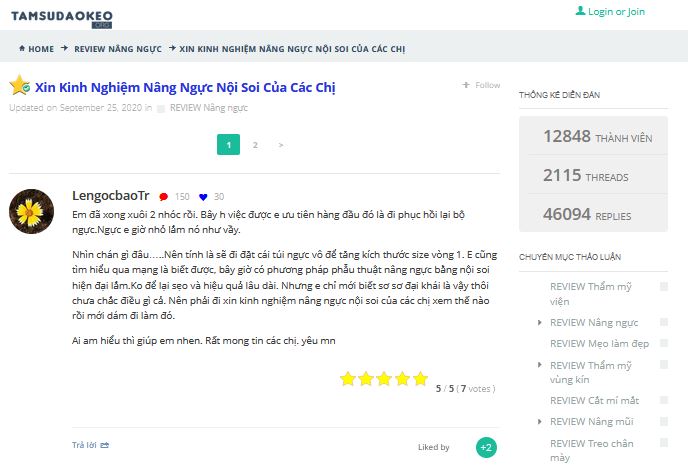688x471 pixels.
Task: Expand the REVIEW Nâng mũi category arrow
Action: (x=540, y=422)
